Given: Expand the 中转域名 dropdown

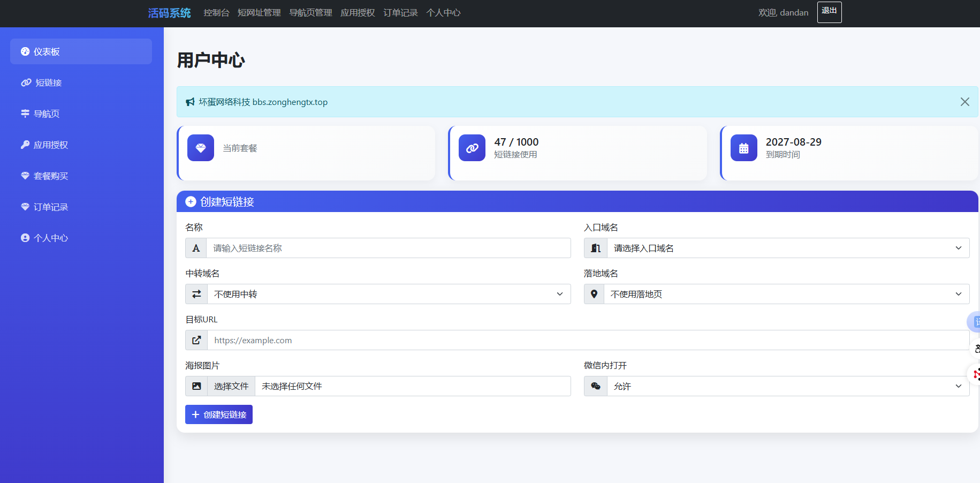Looking at the screenshot, I should (389, 294).
